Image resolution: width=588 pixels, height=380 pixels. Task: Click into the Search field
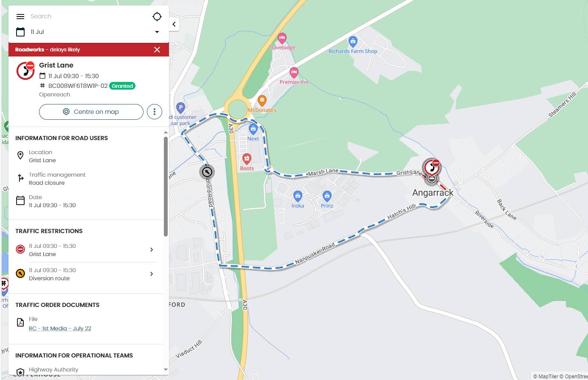(x=88, y=16)
